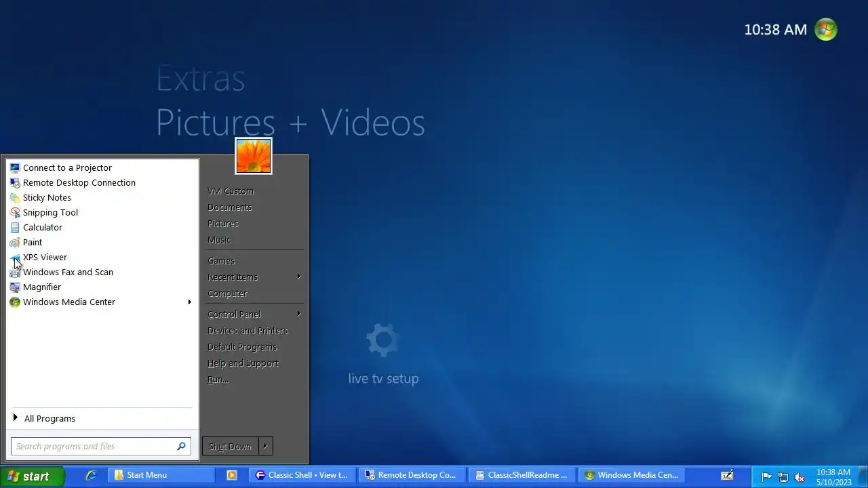Click the live tv setup label
Image resolution: width=868 pixels, height=488 pixels.
[383, 379]
